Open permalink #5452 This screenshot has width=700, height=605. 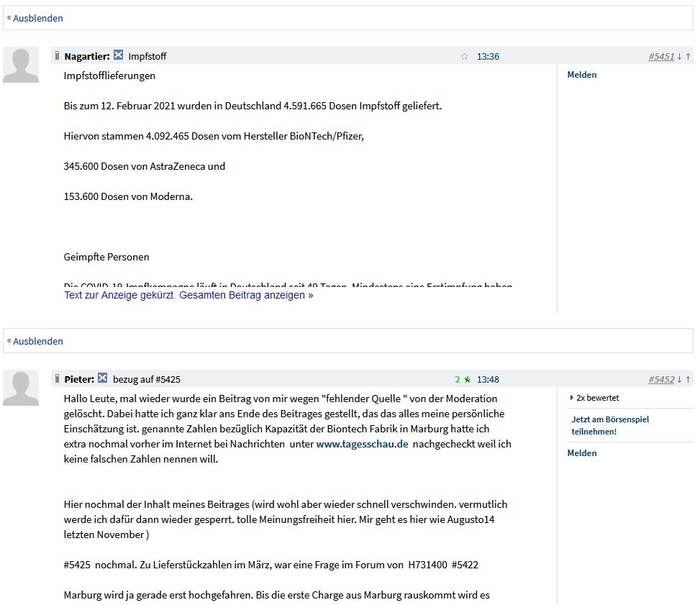point(661,379)
